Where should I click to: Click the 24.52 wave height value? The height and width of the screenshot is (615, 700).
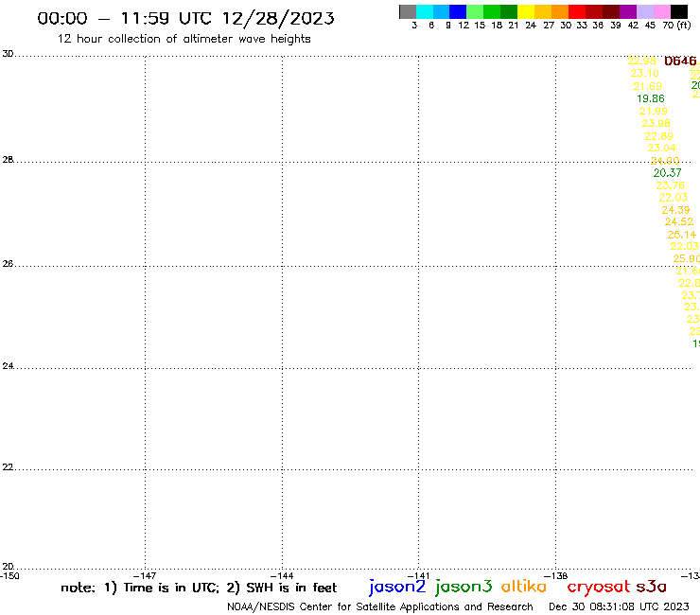[x=679, y=221]
